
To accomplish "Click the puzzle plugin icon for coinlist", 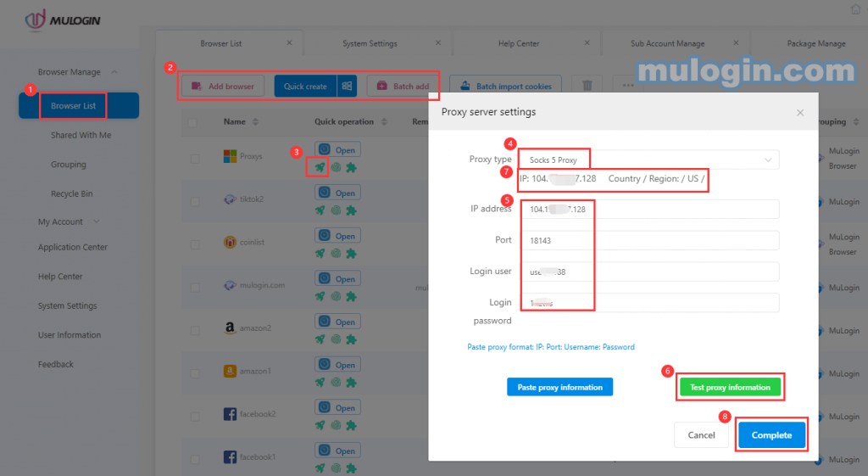I will coord(351,253).
